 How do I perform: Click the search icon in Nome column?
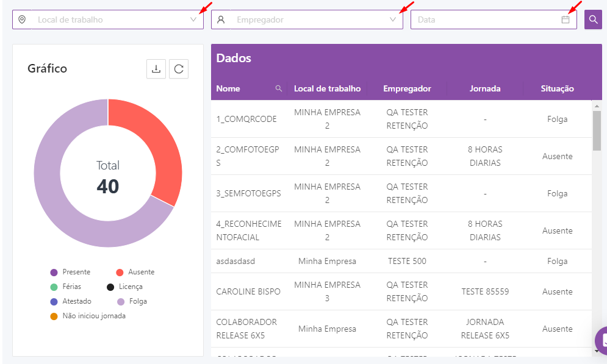click(279, 88)
